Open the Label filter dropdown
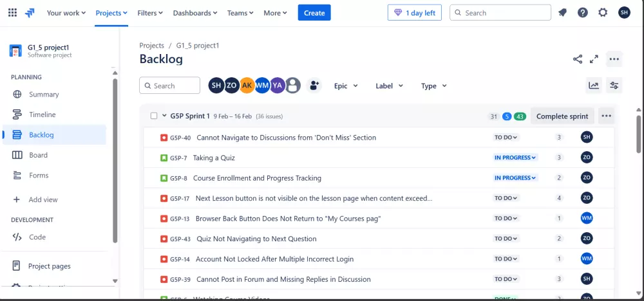Screen dimensions: 644x301 click(390, 86)
